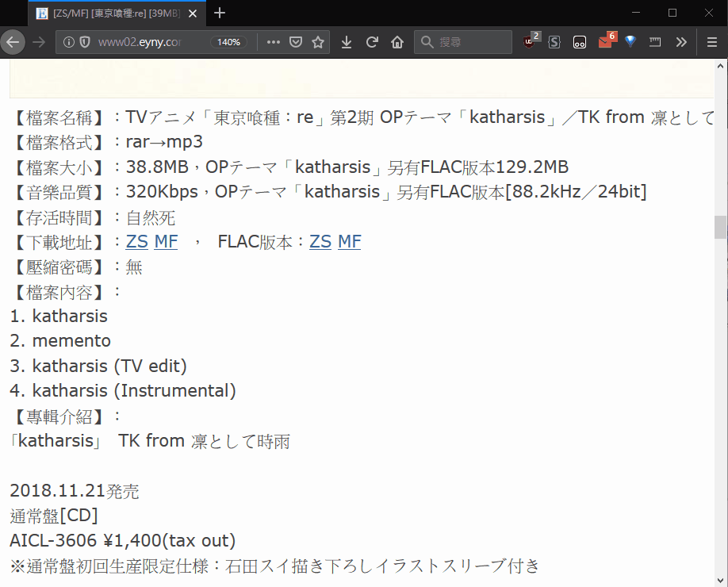The image size is (728, 587).
Task: Select the 東京喰種:re browser tab
Action: click(x=116, y=13)
